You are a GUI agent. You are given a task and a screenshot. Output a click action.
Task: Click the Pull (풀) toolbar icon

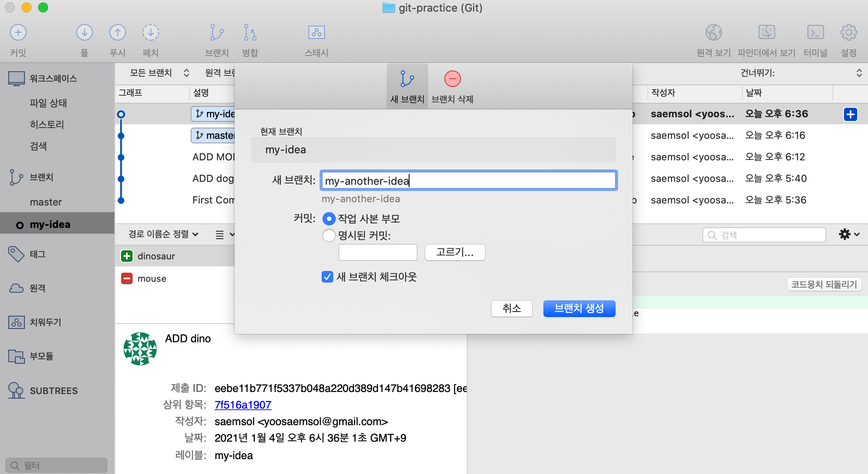pos(85,32)
